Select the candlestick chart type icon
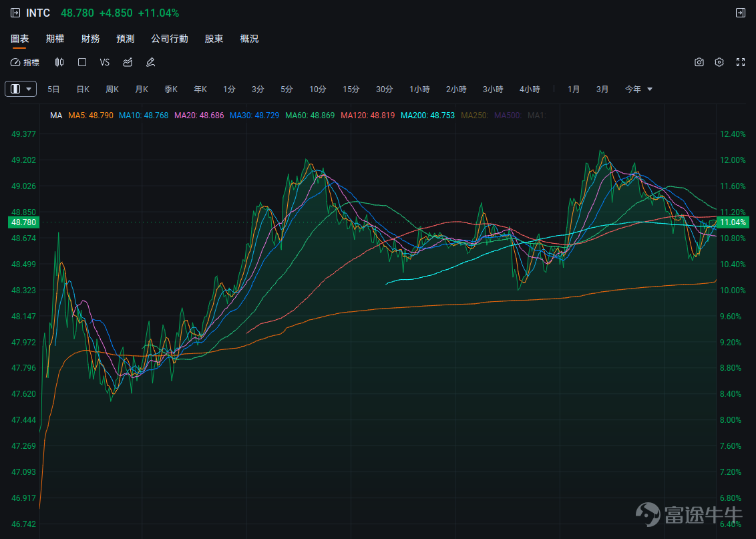 pos(59,62)
